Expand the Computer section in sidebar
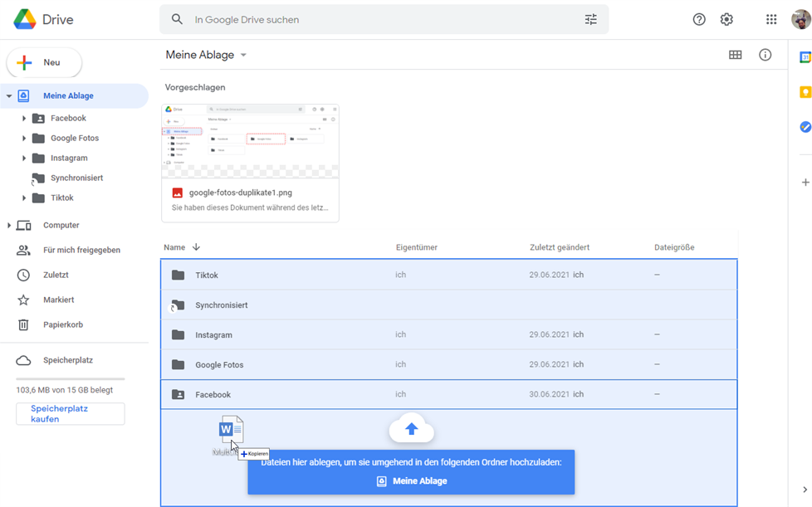The image size is (812, 507). (x=9, y=226)
